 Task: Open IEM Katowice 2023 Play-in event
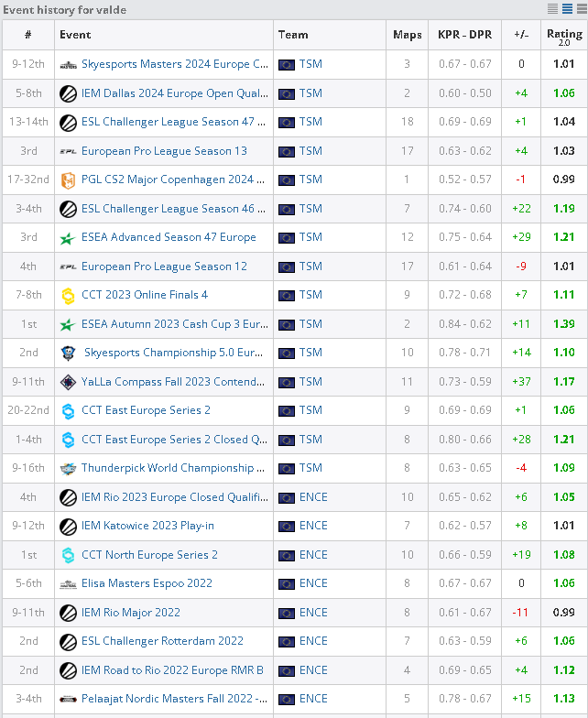[147, 526]
